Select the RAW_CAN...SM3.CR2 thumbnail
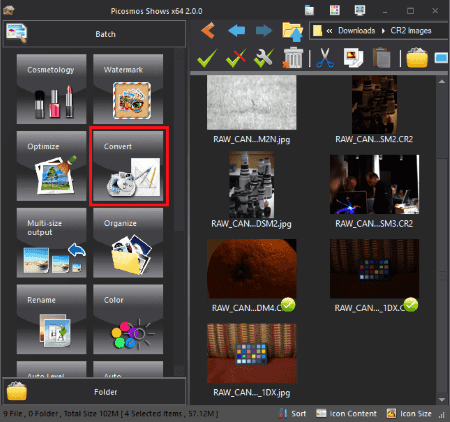Viewport: 450px width, 422px height. (374, 184)
